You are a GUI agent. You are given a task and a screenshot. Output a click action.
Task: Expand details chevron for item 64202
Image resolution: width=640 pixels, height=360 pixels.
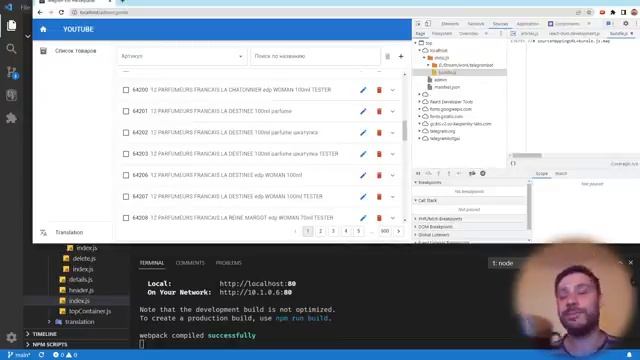tap(393, 133)
